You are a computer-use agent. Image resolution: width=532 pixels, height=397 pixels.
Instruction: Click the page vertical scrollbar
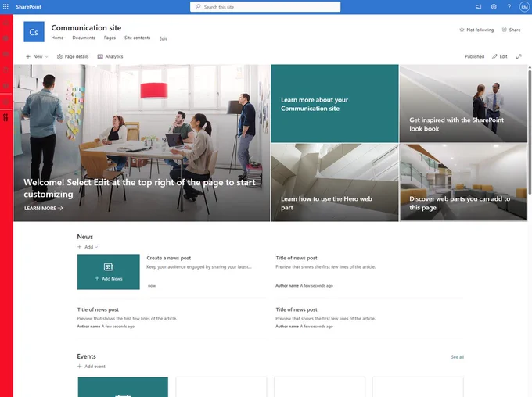coord(530,131)
